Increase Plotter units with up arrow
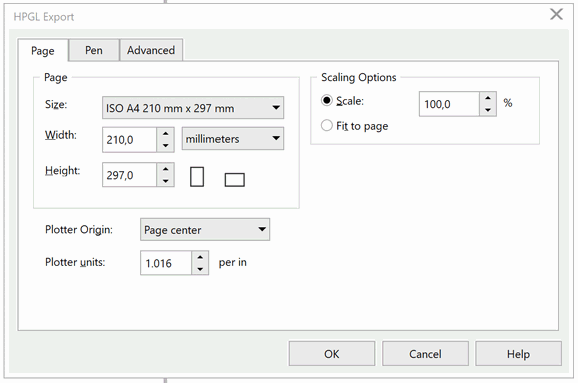 click(200, 257)
